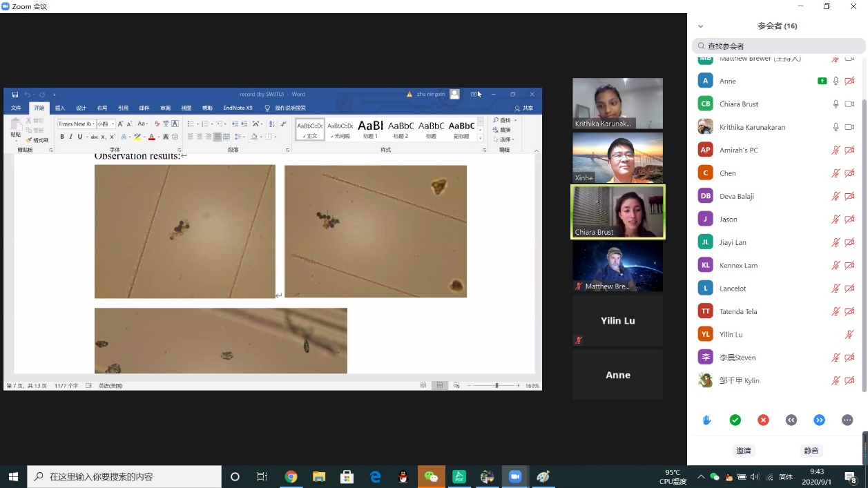Collapse the participants panel chevron

[x=700, y=26]
